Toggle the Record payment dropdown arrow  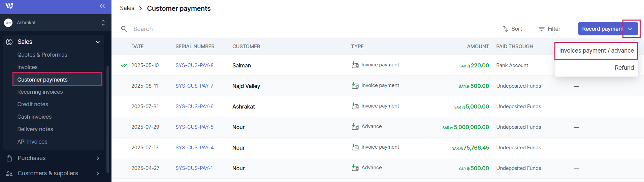tap(630, 29)
